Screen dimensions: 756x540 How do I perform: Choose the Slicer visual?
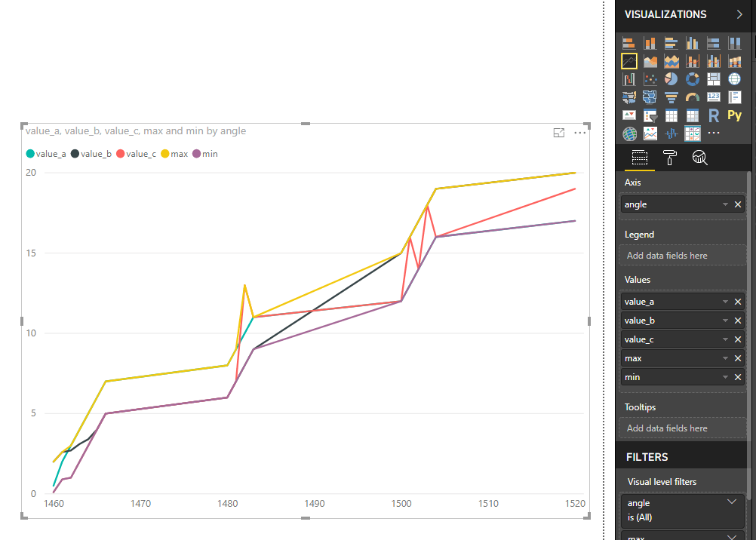coord(650,115)
